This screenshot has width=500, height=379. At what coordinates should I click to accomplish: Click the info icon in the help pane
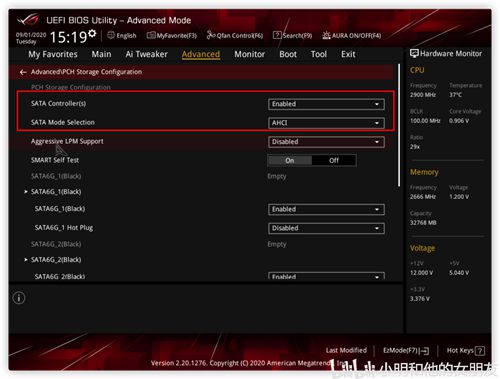click(x=19, y=298)
